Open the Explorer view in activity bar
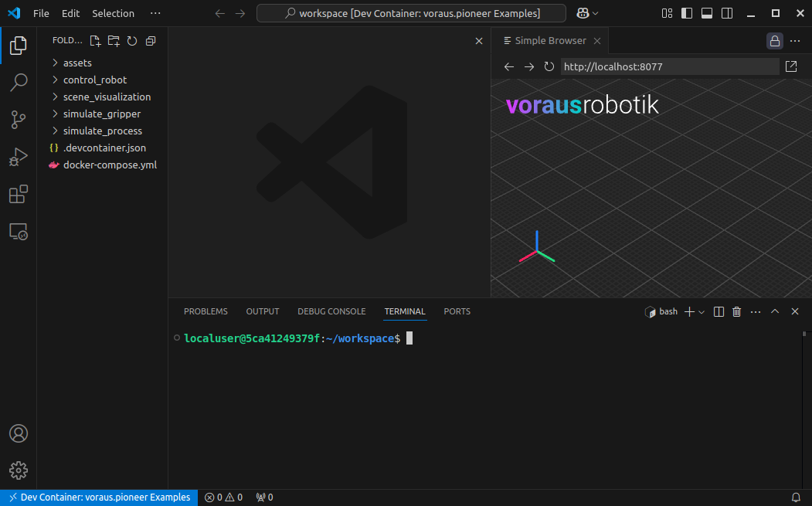 [x=18, y=45]
